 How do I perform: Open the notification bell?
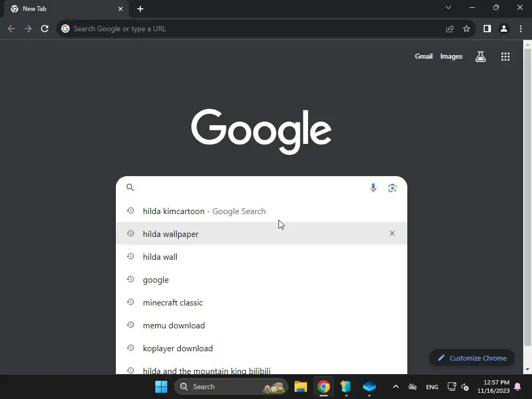[518, 387]
